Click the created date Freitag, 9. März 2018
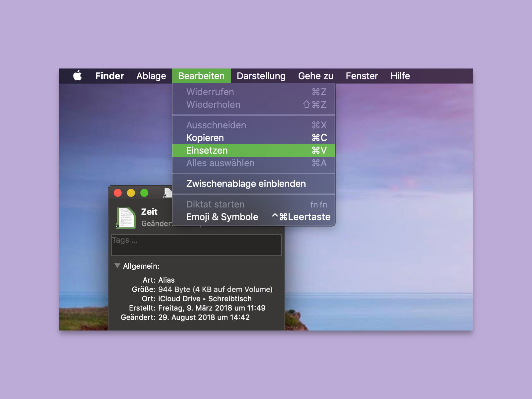This screenshot has height=399, width=532. [x=212, y=308]
